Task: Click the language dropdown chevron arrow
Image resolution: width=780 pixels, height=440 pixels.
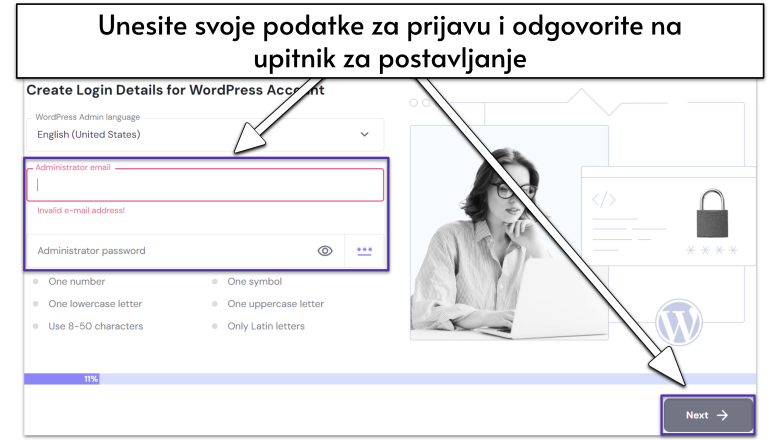Action: [365, 134]
